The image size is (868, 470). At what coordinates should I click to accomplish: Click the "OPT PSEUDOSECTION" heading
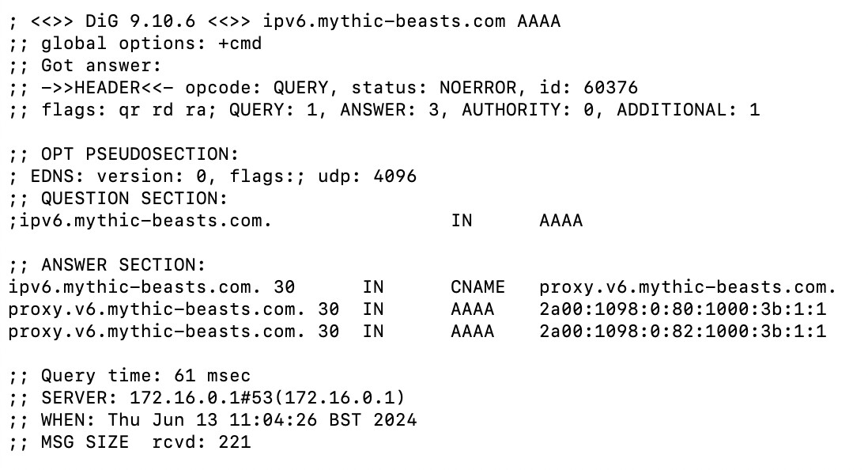pos(139,154)
